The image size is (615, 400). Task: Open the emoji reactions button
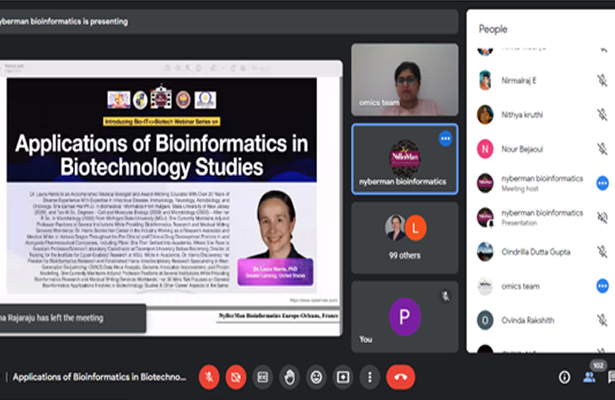[x=317, y=377]
